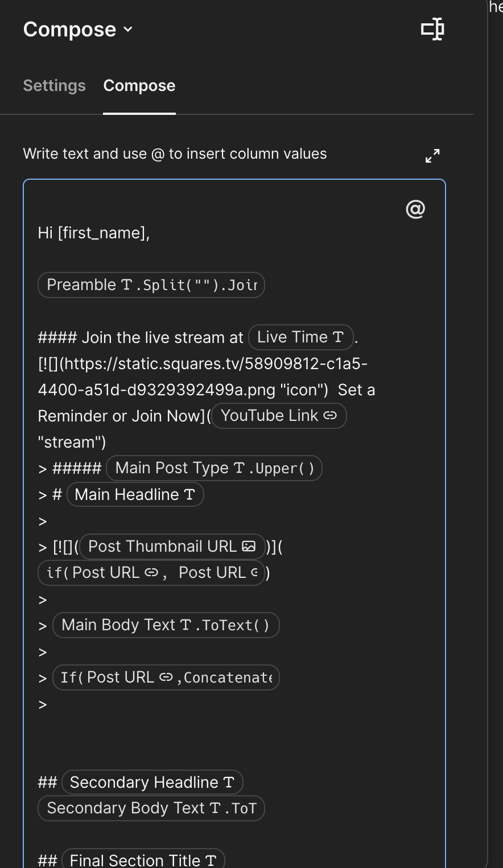Image resolution: width=503 pixels, height=868 pixels.
Task: Open the Compose title dropdown chevron
Action: point(128,29)
